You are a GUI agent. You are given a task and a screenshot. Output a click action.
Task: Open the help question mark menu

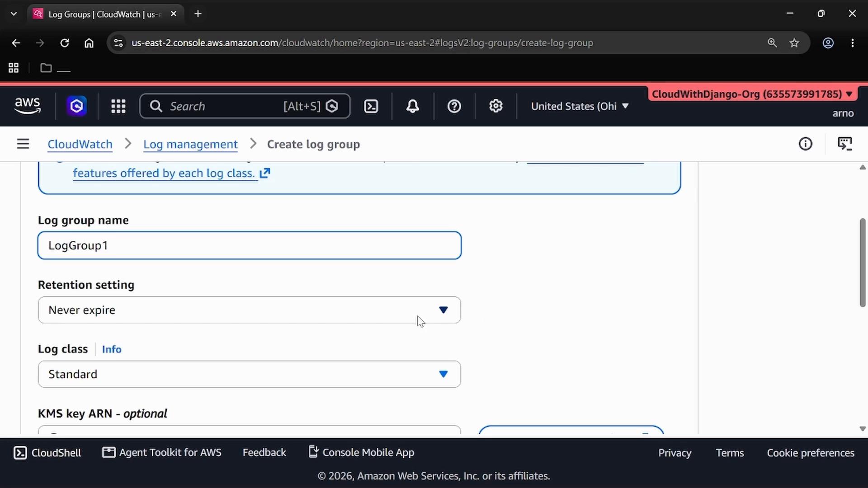(454, 106)
